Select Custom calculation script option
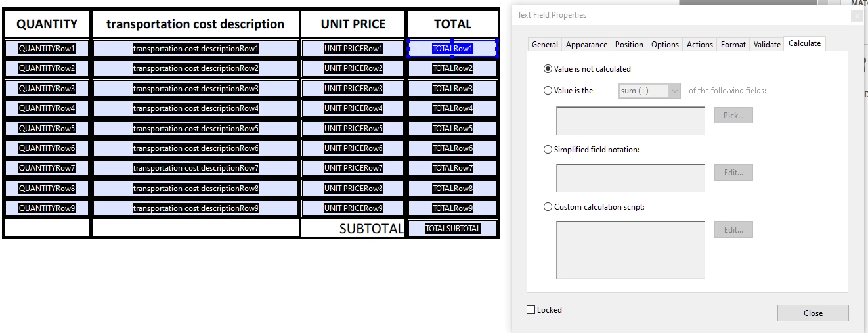The image size is (868, 333). coord(548,207)
